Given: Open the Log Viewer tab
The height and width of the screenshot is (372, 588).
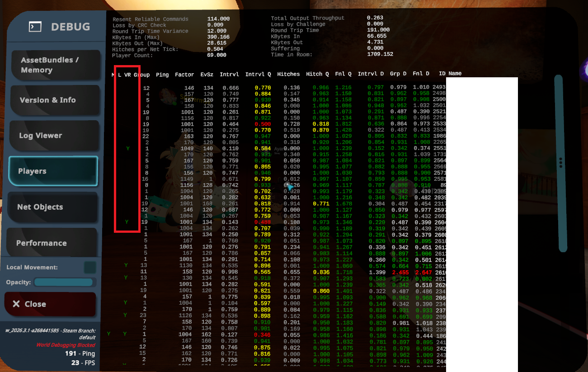Looking at the screenshot, I should coord(54,136).
